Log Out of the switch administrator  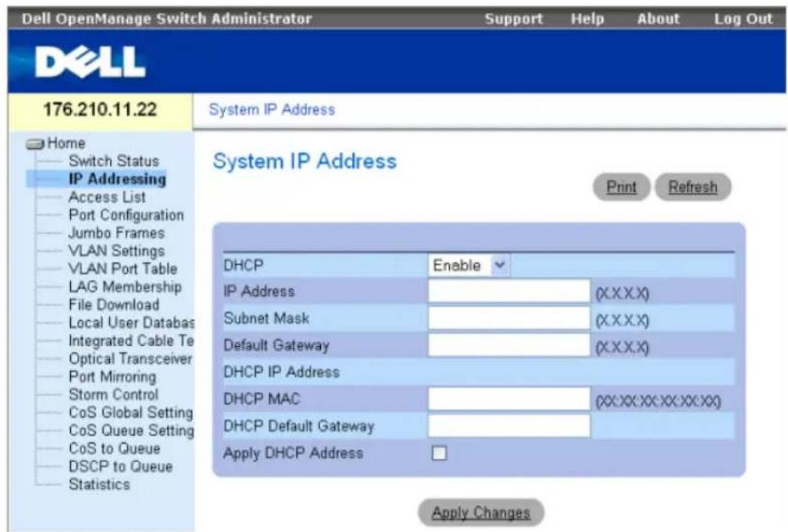(744, 19)
